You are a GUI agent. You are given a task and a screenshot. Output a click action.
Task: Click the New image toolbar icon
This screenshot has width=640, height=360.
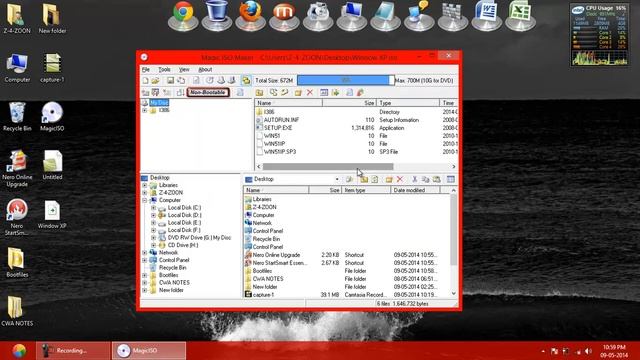[x=145, y=80]
